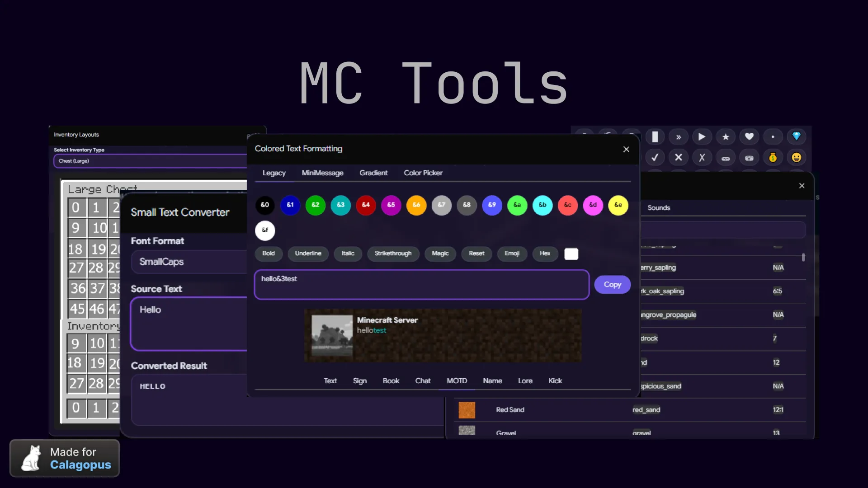Insert the grinning face emoji
This screenshot has width=868, height=488.
(x=797, y=158)
